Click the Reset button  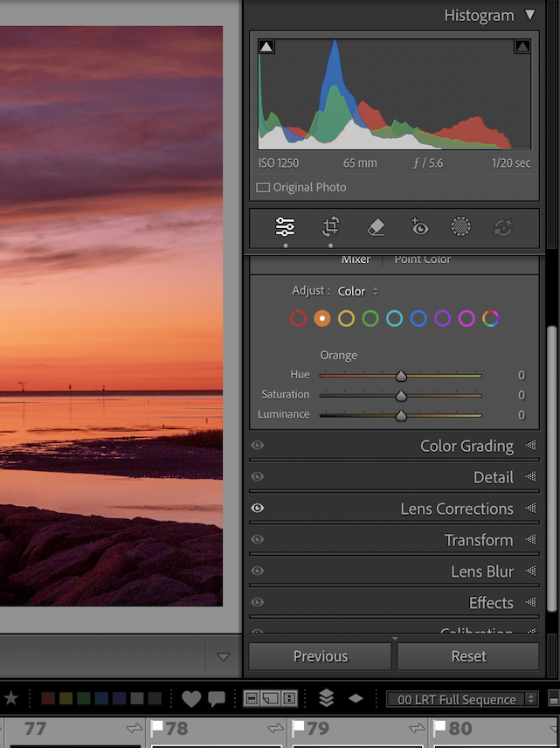click(x=468, y=656)
